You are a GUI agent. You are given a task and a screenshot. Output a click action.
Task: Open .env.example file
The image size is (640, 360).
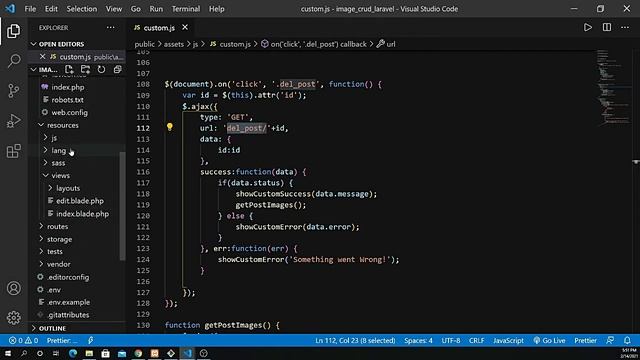(x=69, y=302)
